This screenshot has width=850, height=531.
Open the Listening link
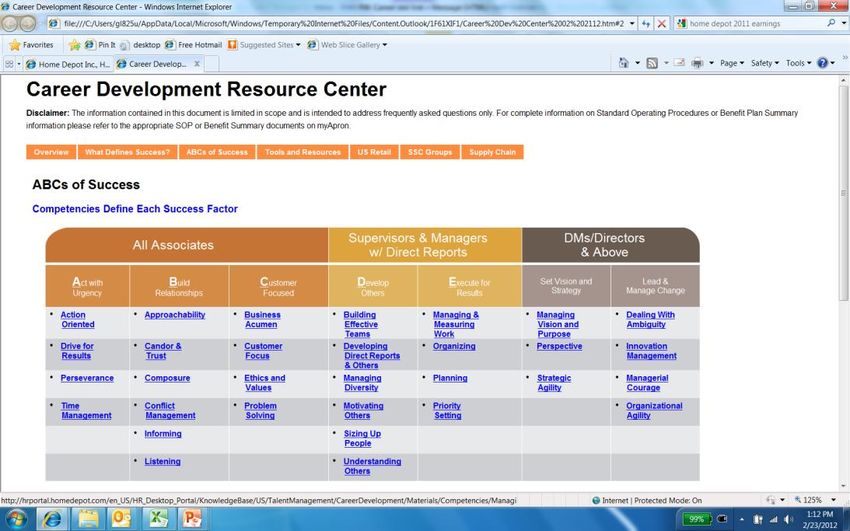(x=162, y=462)
